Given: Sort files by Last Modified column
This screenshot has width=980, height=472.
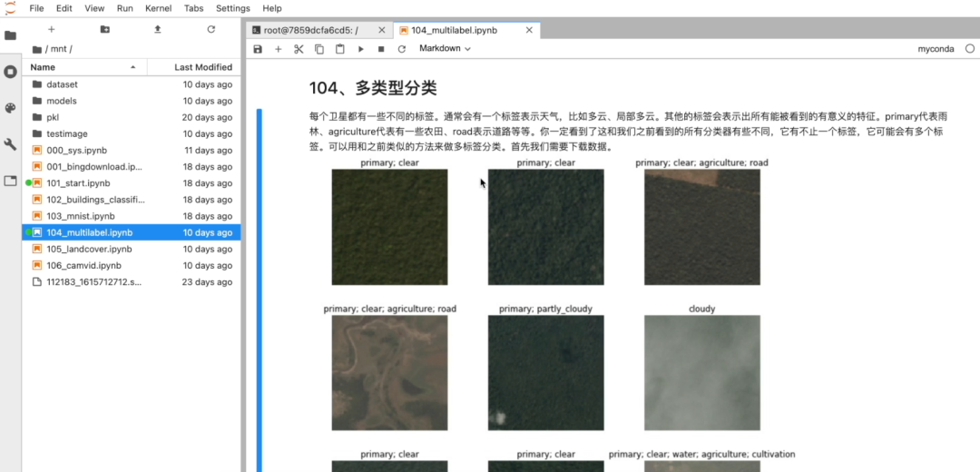Looking at the screenshot, I should (202, 67).
